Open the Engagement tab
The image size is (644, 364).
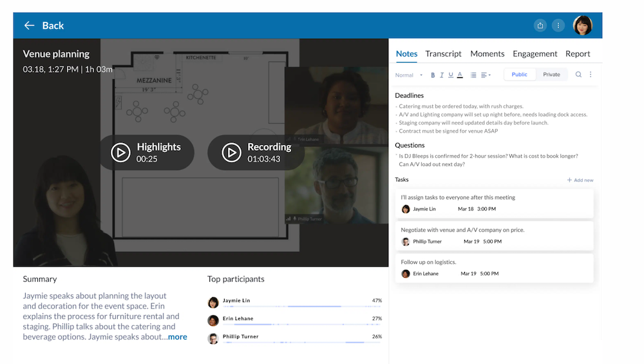535,54
